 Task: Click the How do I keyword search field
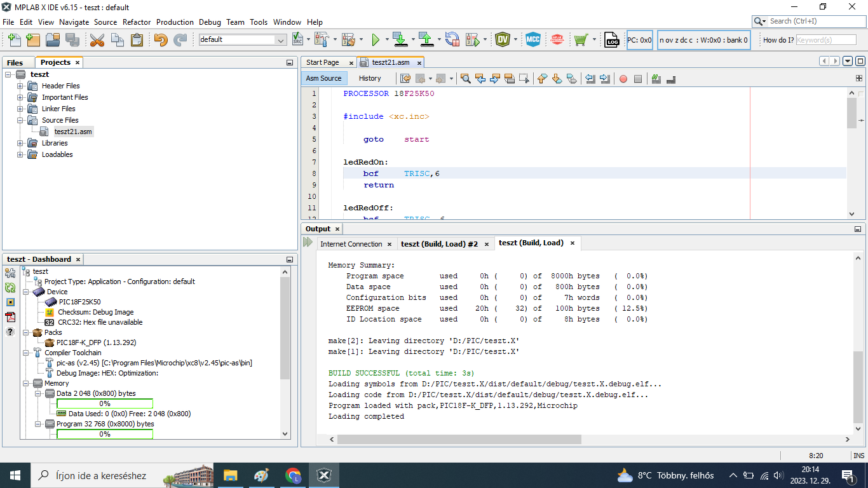click(x=826, y=40)
